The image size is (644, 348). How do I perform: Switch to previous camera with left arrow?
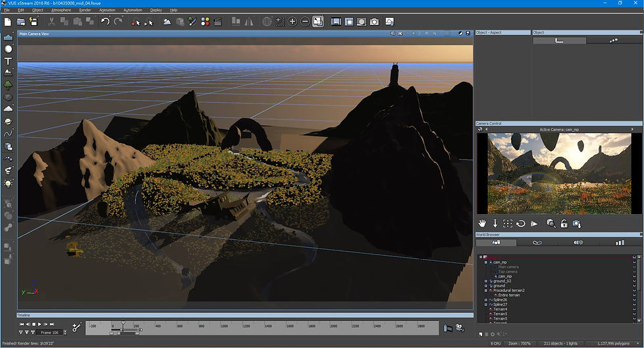pyautogui.click(x=486, y=129)
